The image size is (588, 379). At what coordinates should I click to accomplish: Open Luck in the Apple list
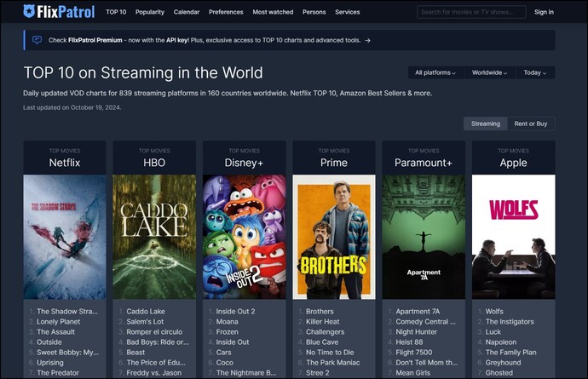(x=493, y=332)
